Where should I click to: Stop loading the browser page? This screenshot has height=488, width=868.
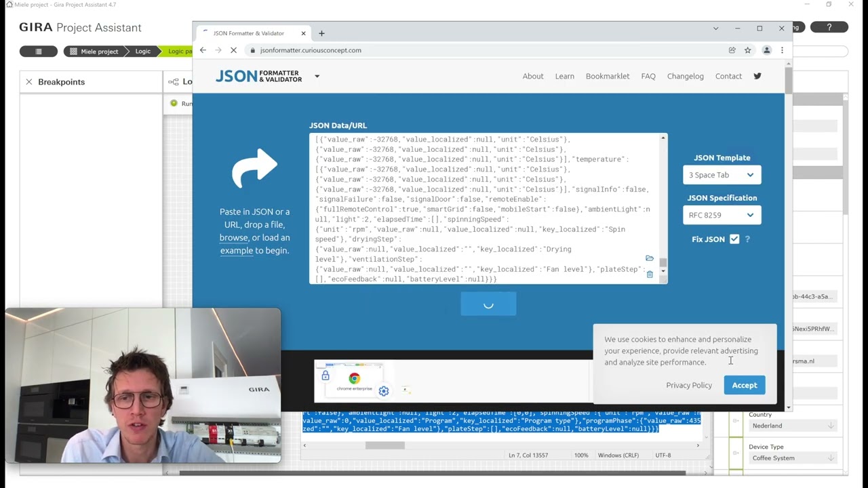coord(233,50)
